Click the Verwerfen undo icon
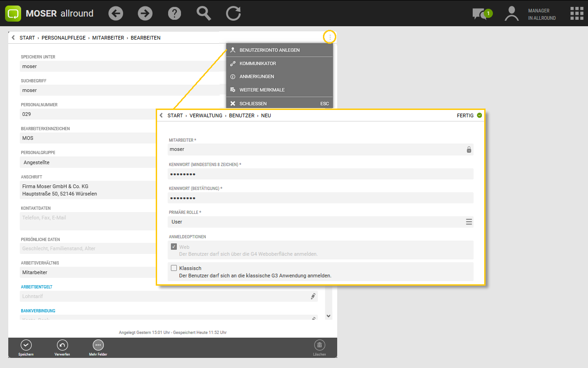The image size is (588, 368). [x=62, y=345]
